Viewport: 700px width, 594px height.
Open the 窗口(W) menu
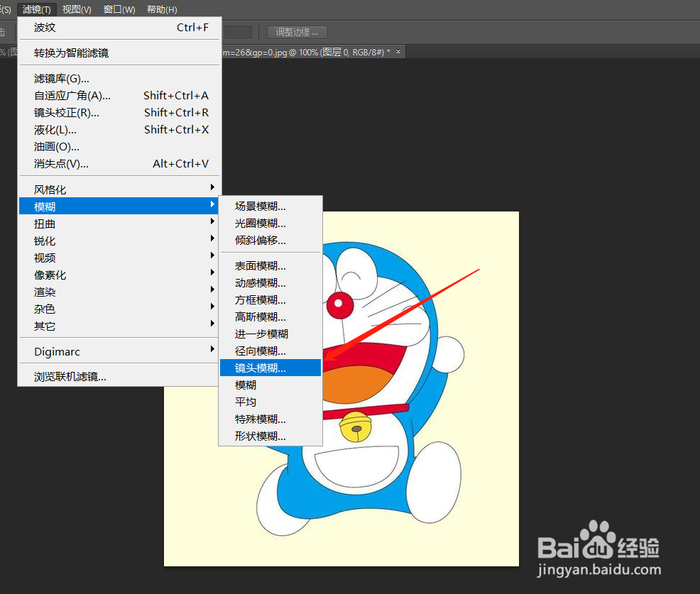point(119,9)
